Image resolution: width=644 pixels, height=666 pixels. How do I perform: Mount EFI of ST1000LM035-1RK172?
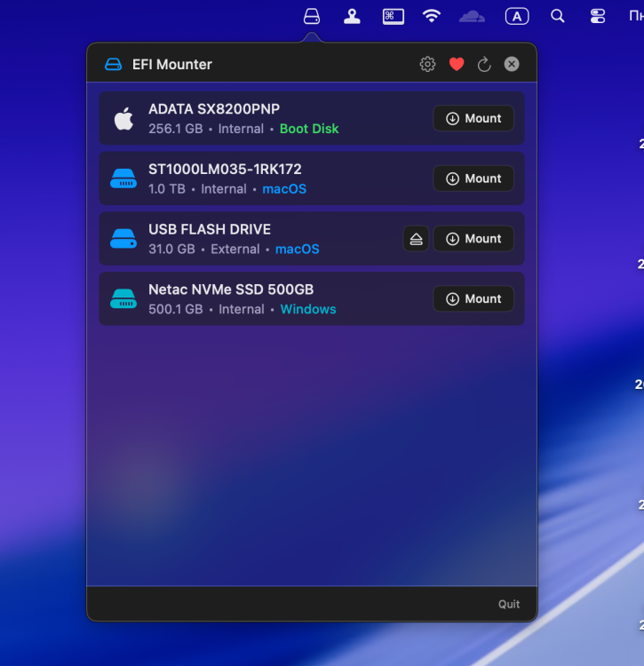click(x=473, y=178)
